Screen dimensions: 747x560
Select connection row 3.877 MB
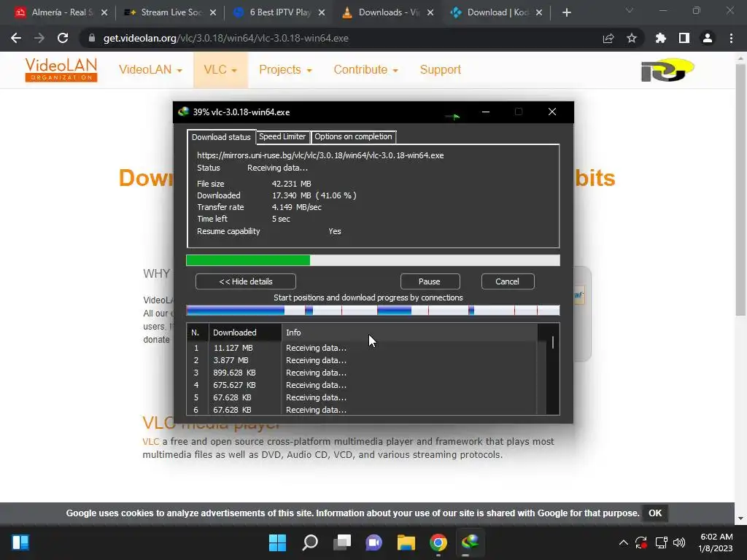pos(362,360)
